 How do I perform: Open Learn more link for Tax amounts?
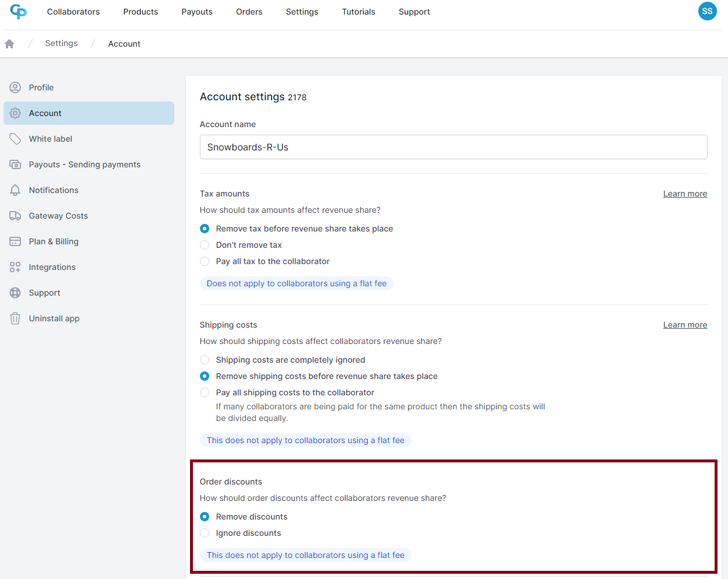click(x=685, y=194)
